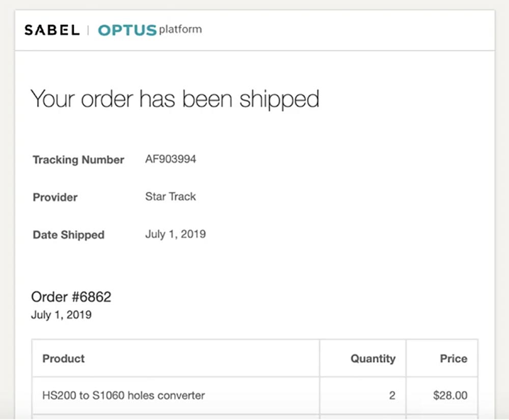Image resolution: width=509 pixels, height=420 pixels.
Task: Select the HS200 to S1060 holes converter item
Action: point(124,395)
